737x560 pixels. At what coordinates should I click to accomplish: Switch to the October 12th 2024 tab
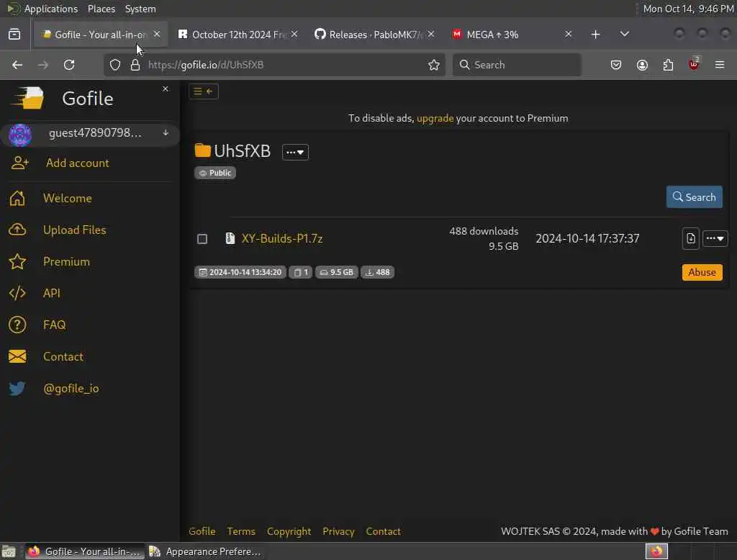point(238,35)
